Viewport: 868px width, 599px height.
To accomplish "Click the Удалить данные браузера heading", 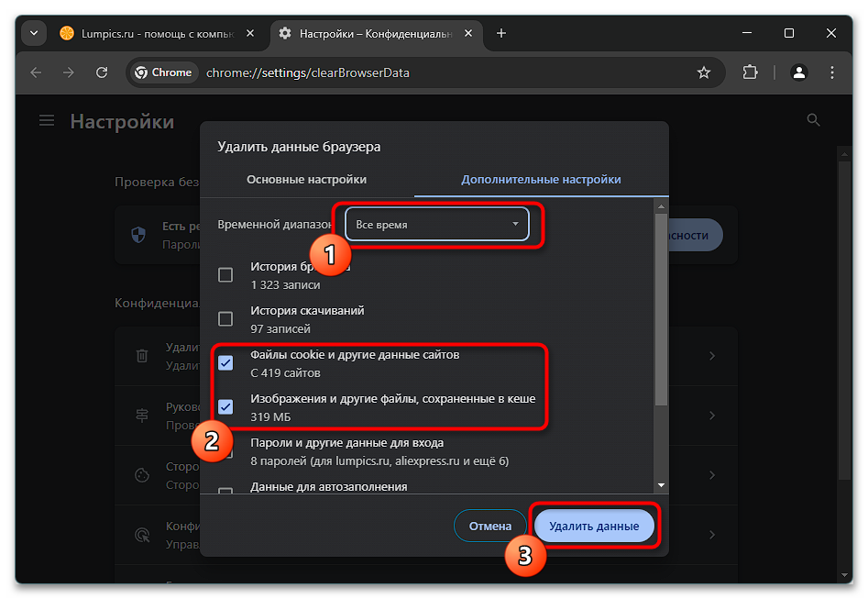I will pyautogui.click(x=299, y=147).
